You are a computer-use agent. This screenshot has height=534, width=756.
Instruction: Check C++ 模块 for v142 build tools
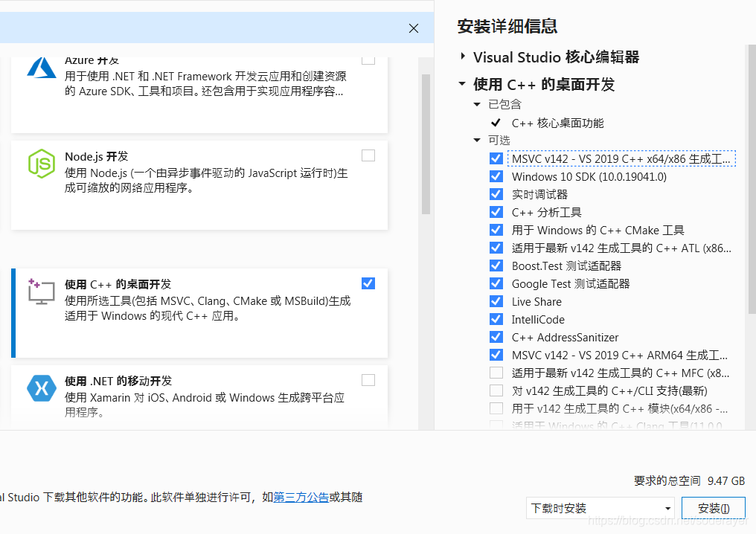click(496, 408)
